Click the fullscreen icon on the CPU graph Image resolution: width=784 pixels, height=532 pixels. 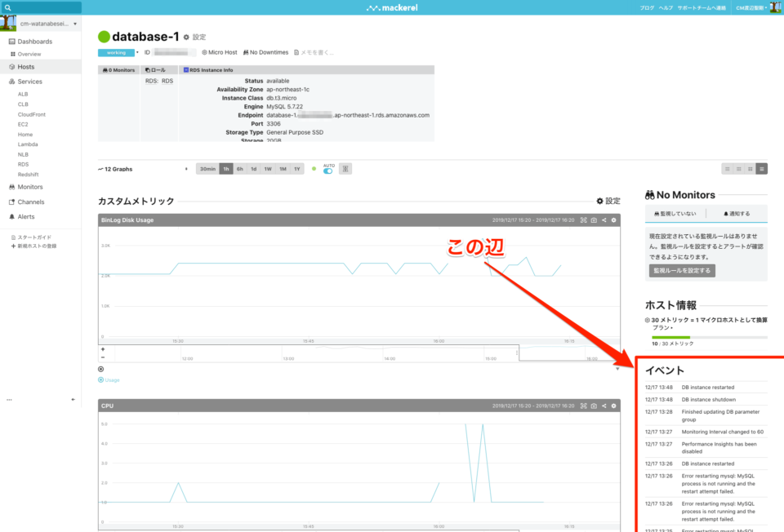[584, 406]
